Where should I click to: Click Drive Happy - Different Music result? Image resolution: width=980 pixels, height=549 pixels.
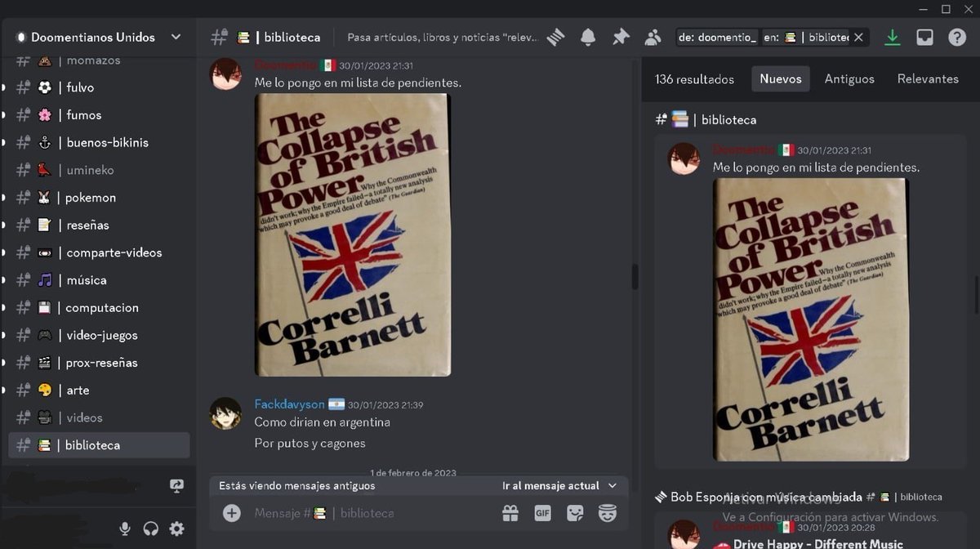click(x=818, y=544)
